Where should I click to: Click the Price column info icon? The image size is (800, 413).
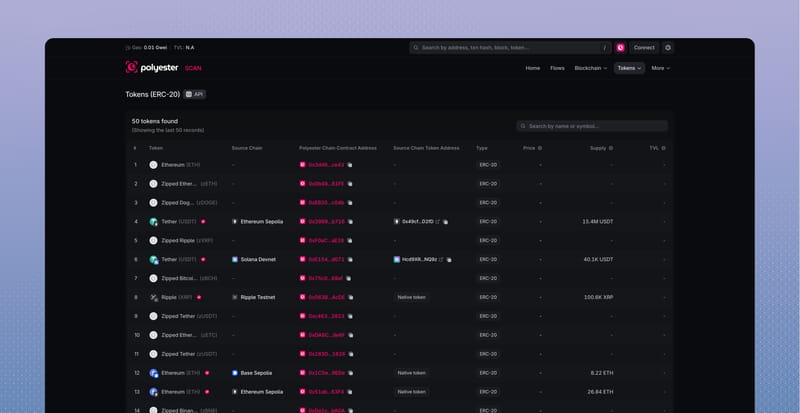click(540, 148)
